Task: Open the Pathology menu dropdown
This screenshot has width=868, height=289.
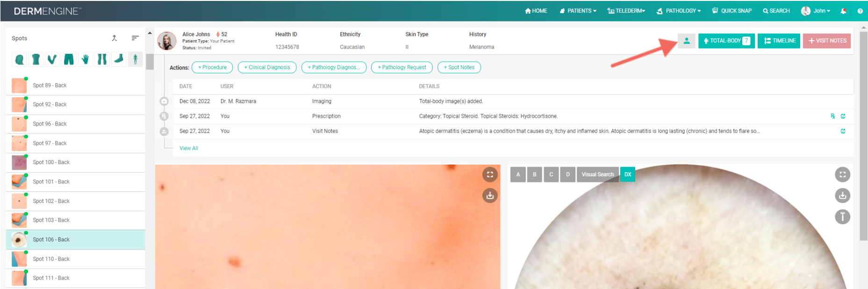Action: point(678,11)
